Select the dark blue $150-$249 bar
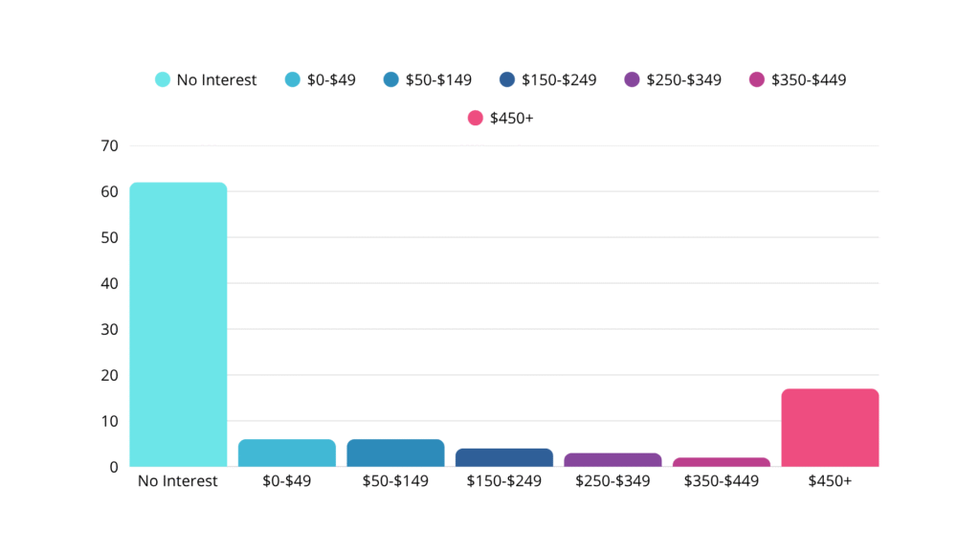 point(504,457)
